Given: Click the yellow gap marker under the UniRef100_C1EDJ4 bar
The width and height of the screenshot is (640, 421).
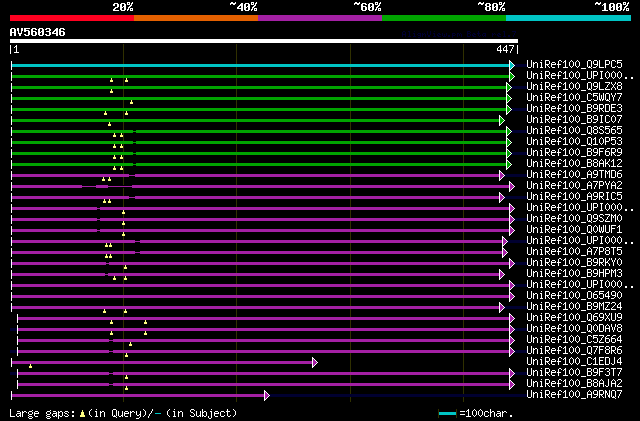Looking at the screenshot, I should point(31,366).
